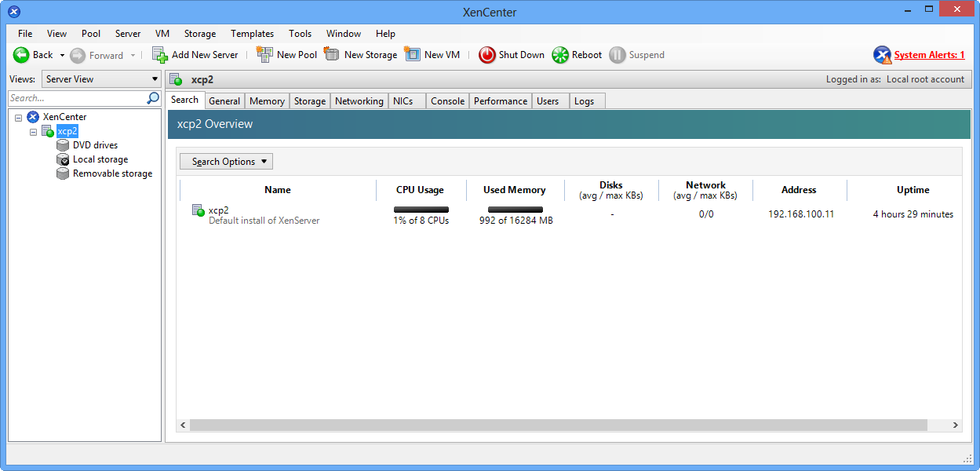980x471 pixels.
Task: Open the Help menu
Action: pyautogui.click(x=385, y=34)
